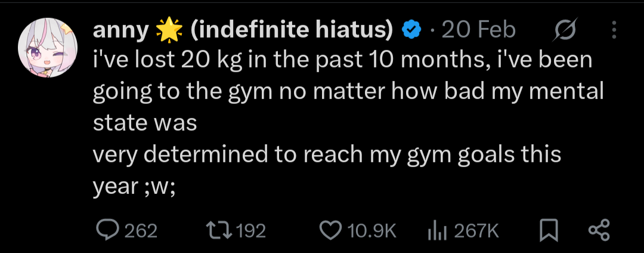Click the 262 replies count
Screen dimensions: 644x253
point(141,230)
